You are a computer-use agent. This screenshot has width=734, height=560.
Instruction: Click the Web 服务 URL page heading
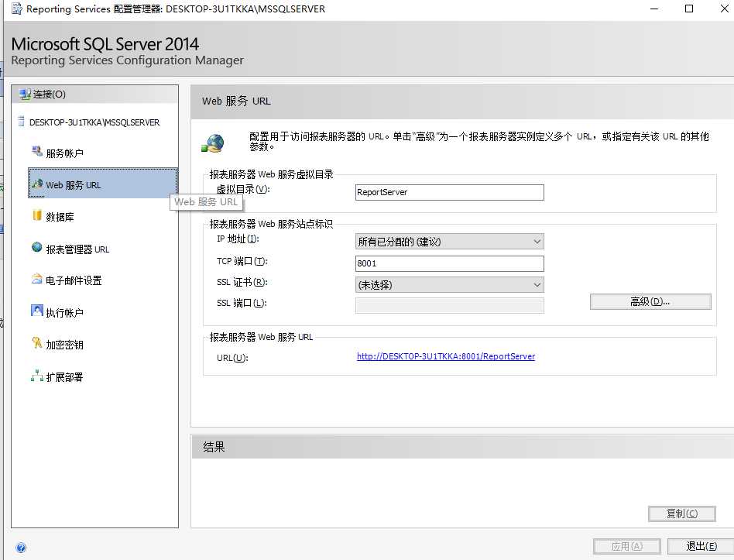236,101
